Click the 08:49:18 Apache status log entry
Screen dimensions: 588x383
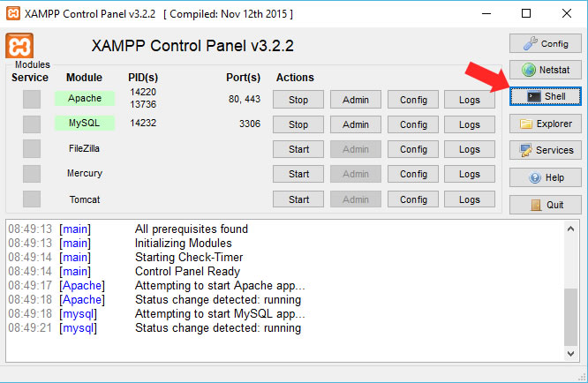[x=155, y=300]
